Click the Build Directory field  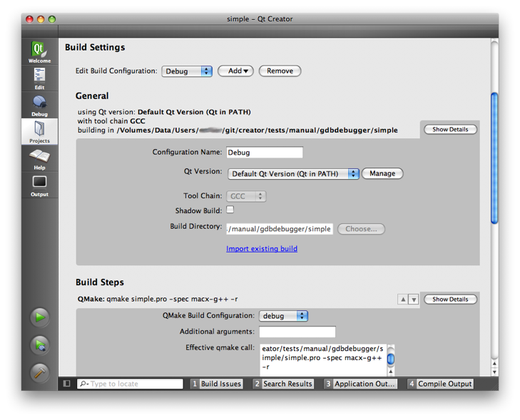(280, 229)
